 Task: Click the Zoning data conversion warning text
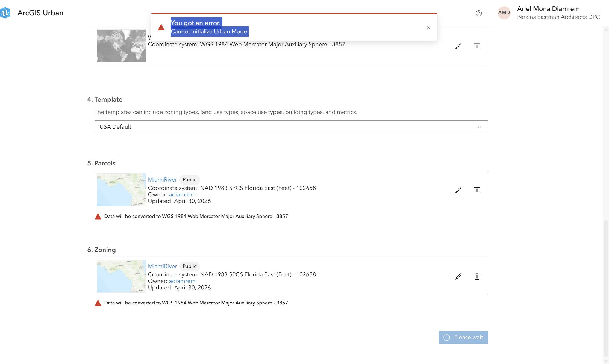196,303
